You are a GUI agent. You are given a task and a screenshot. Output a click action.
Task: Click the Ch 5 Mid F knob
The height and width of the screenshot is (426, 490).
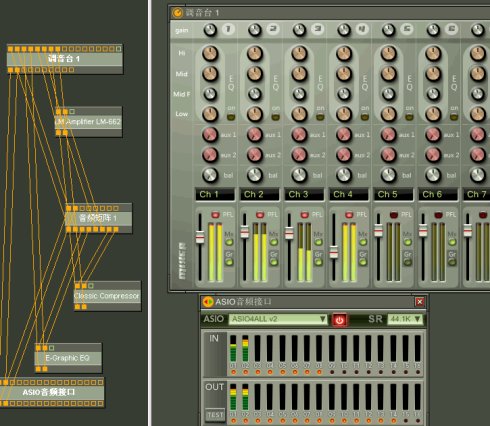point(389,94)
